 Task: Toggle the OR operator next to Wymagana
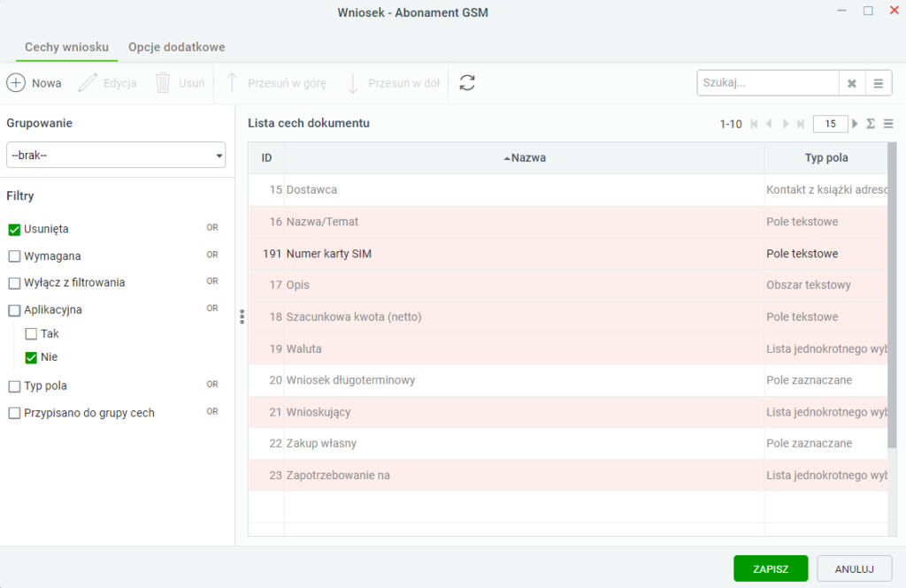(x=212, y=255)
